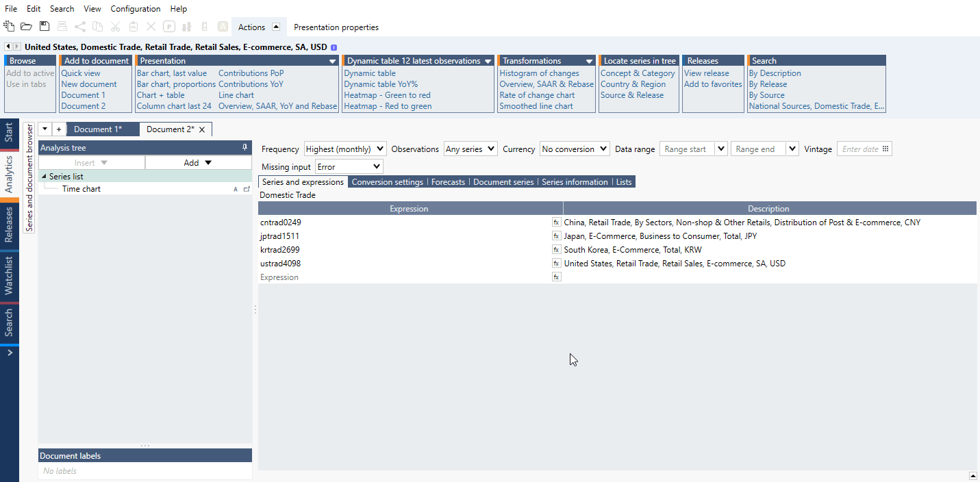Click the Copy toolbar icon

point(98,27)
